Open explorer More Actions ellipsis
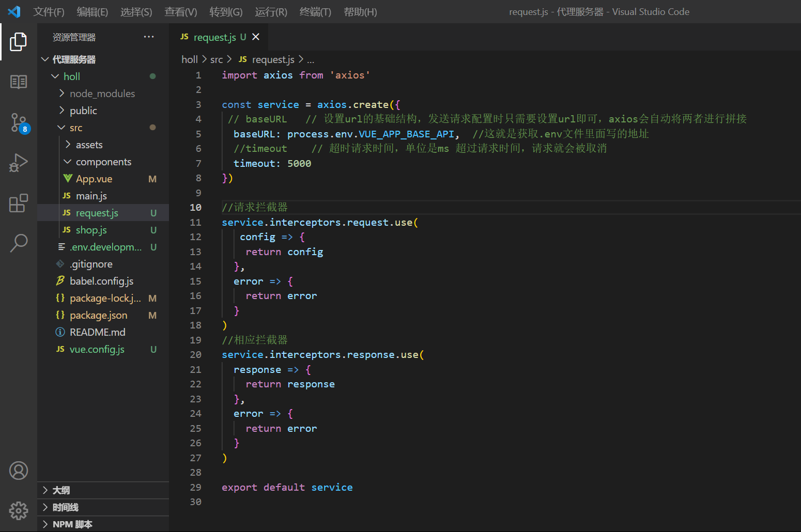 [x=149, y=37]
